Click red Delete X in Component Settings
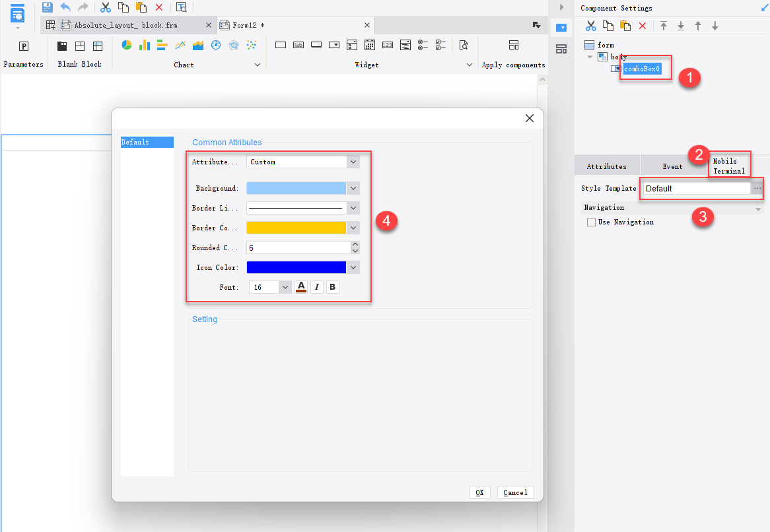Image resolution: width=770 pixels, height=532 pixels. click(x=643, y=26)
